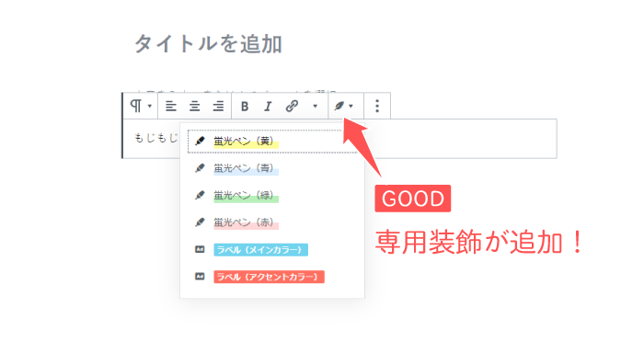The width and height of the screenshot is (644, 341).
Task: Open the feather pen decoration menu
Action: point(339,107)
